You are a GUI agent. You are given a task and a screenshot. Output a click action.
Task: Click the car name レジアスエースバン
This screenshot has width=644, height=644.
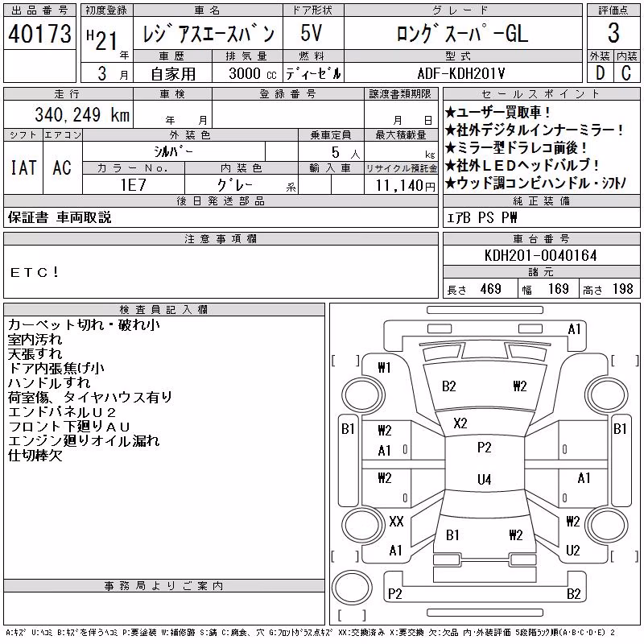[208, 34]
